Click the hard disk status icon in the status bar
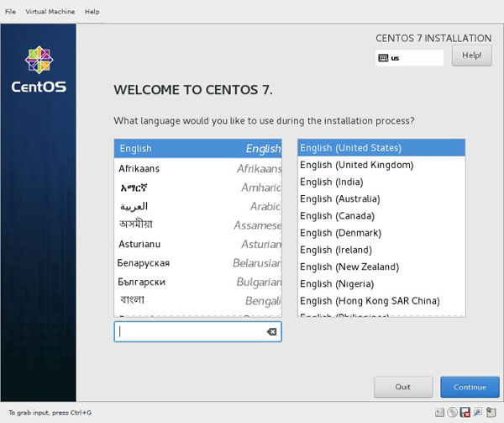This screenshot has height=423, width=504. pos(440,413)
